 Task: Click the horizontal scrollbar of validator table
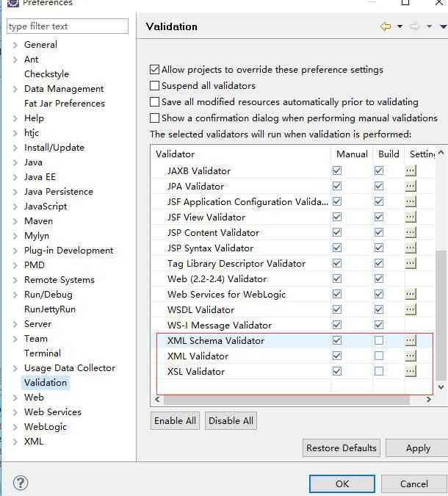coord(286,400)
